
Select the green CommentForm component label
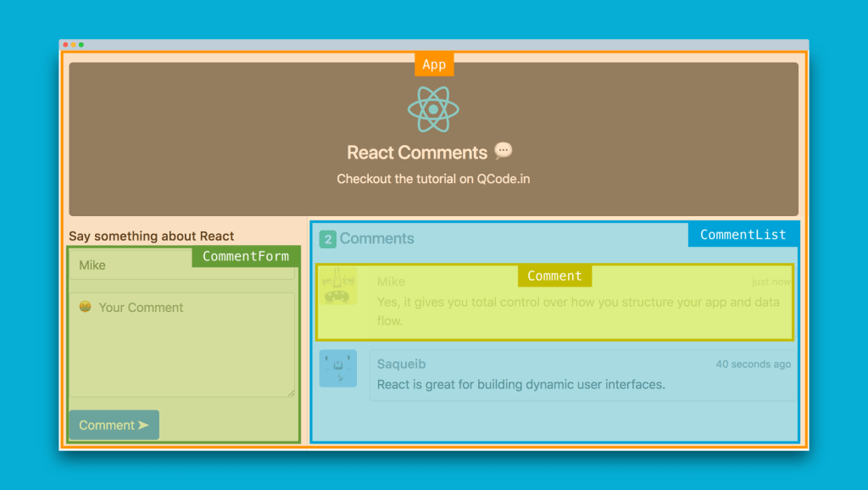point(245,256)
